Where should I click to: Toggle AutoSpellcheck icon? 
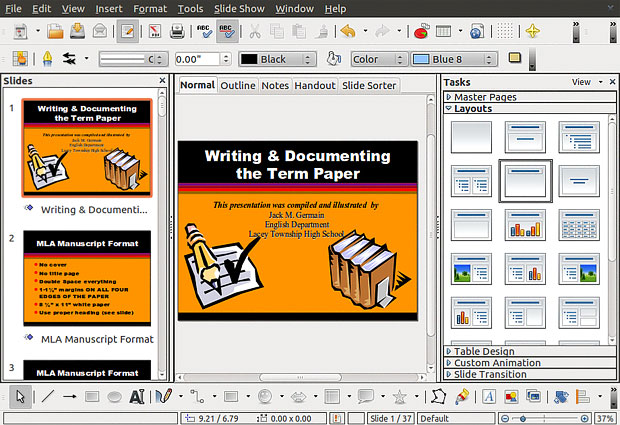227,31
